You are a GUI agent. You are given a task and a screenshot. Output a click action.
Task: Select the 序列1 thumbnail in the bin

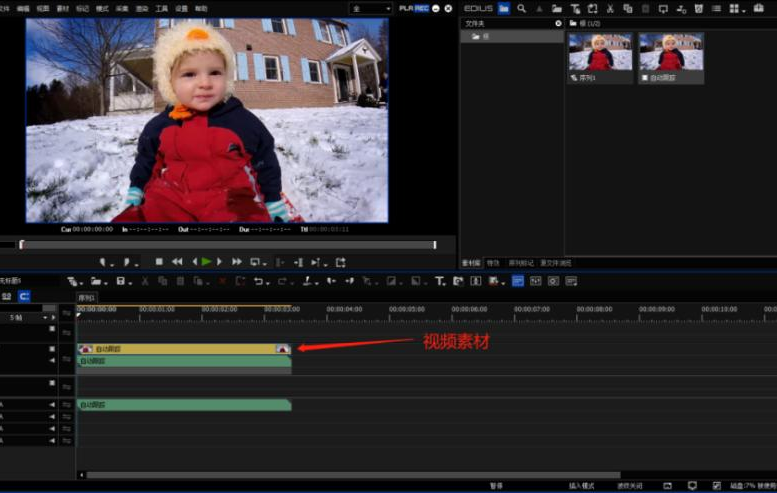600,58
